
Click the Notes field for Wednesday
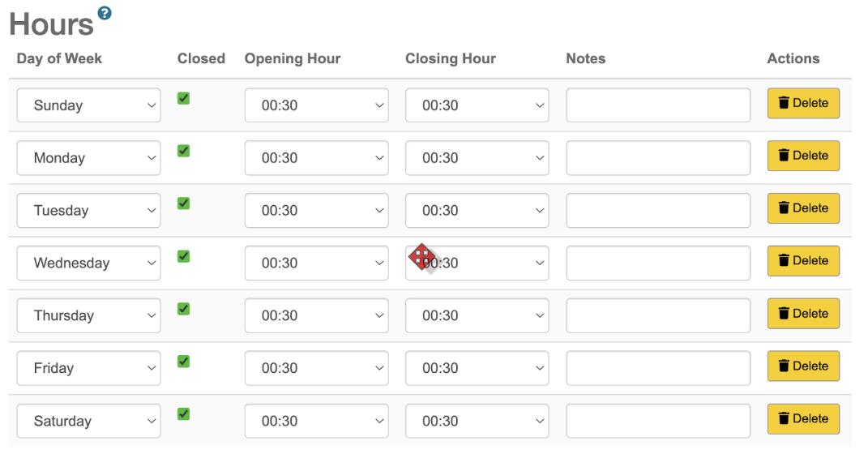click(658, 263)
